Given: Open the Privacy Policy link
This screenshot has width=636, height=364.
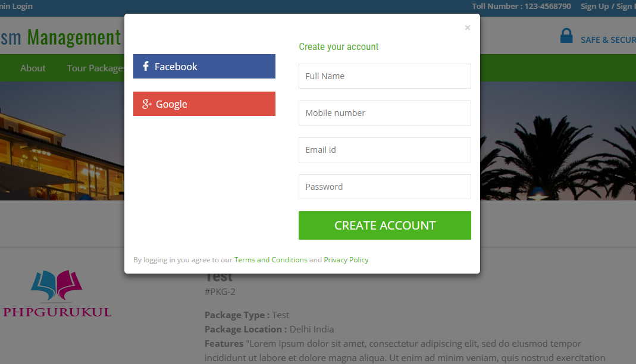Looking at the screenshot, I should (346, 260).
